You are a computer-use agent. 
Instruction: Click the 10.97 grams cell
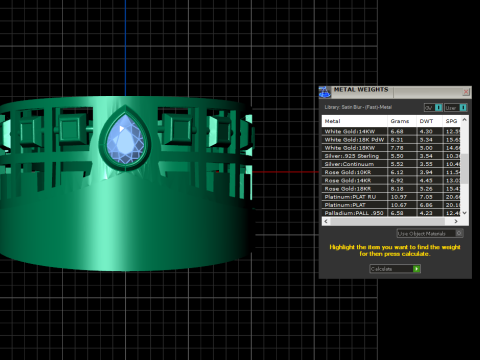click(402, 197)
